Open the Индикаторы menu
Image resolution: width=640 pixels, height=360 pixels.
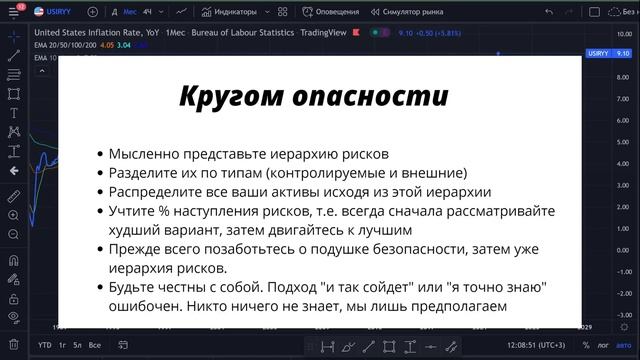coord(229,12)
